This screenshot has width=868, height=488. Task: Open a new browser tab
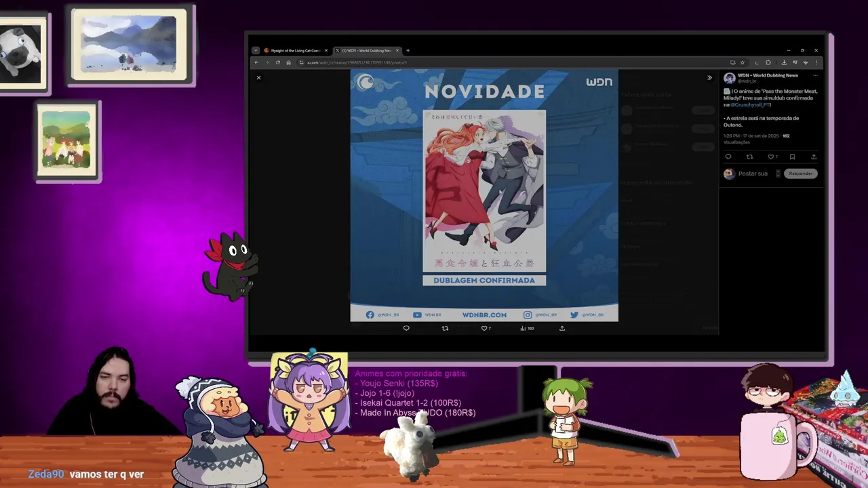(x=408, y=50)
